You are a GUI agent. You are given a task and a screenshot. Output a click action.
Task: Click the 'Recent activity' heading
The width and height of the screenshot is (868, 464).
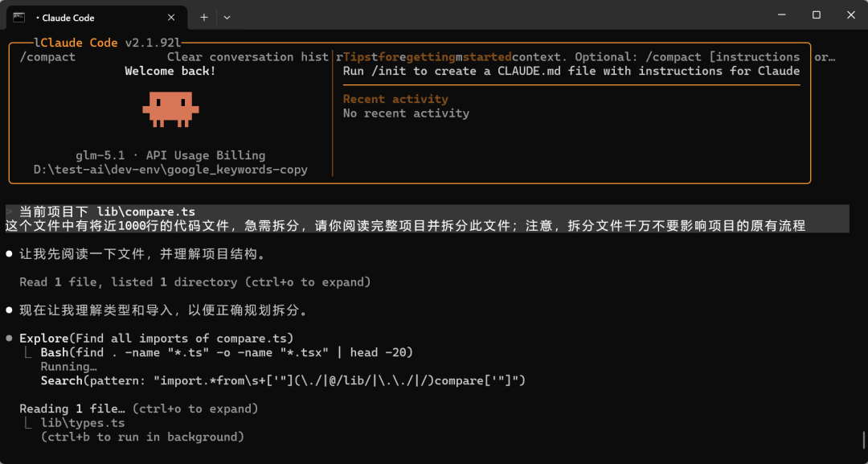click(395, 99)
